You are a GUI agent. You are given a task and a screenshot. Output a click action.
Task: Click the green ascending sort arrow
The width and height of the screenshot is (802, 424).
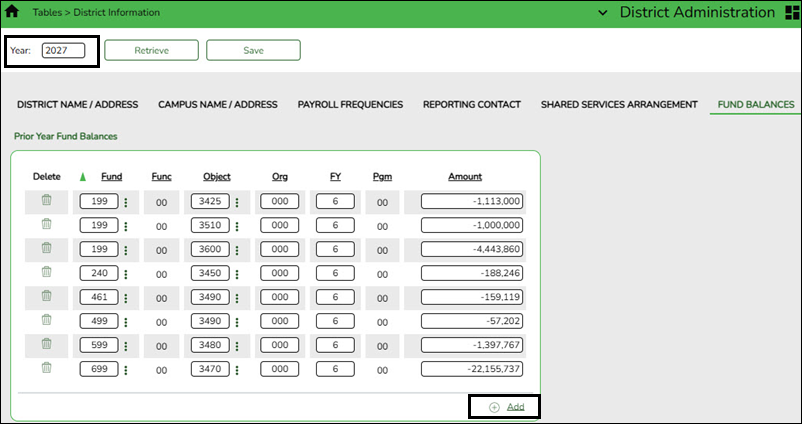coord(83,177)
